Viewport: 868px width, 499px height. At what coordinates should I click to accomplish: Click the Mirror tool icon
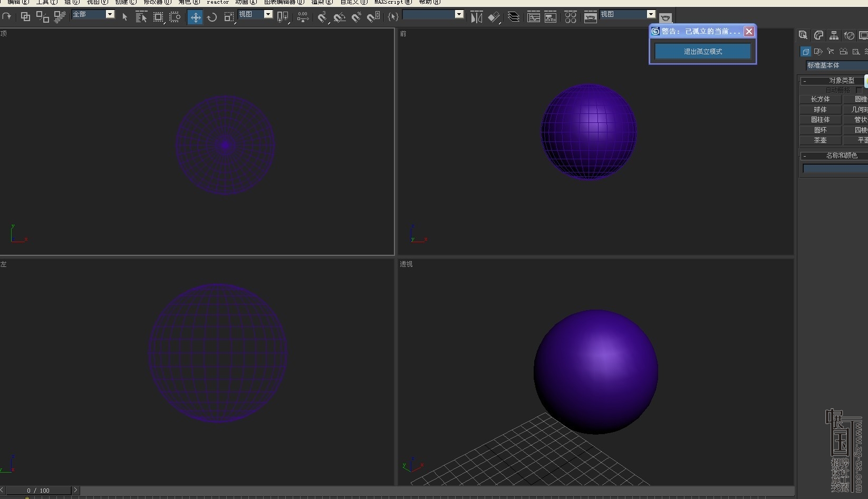pos(476,17)
